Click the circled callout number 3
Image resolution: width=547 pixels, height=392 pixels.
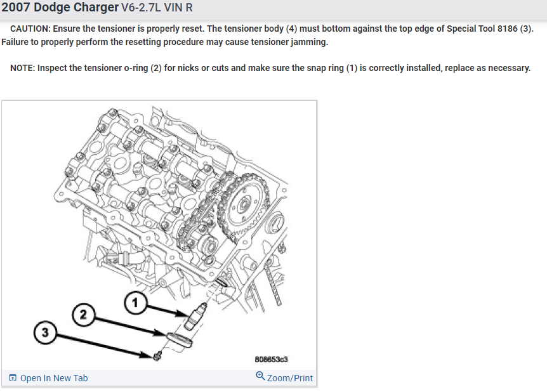[45, 332]
